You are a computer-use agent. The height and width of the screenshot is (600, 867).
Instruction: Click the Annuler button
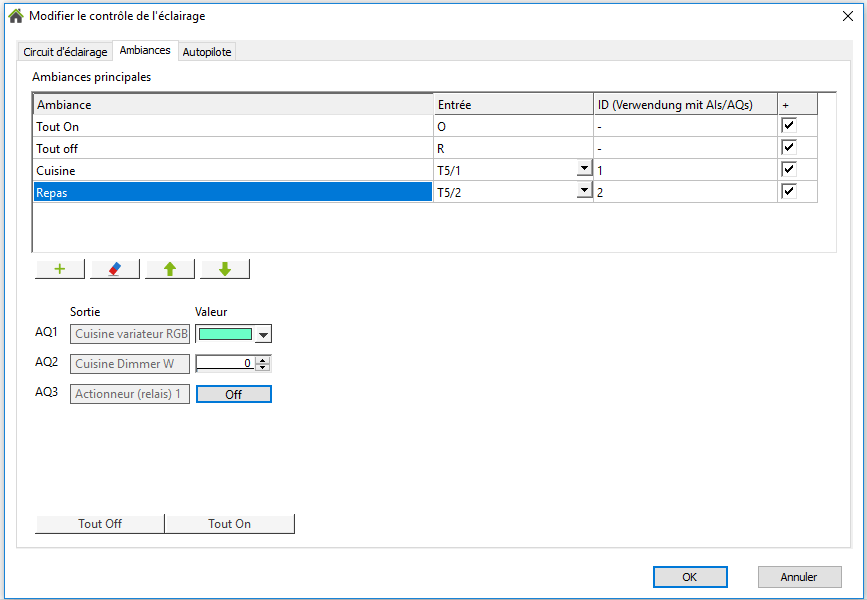point(799,577)
